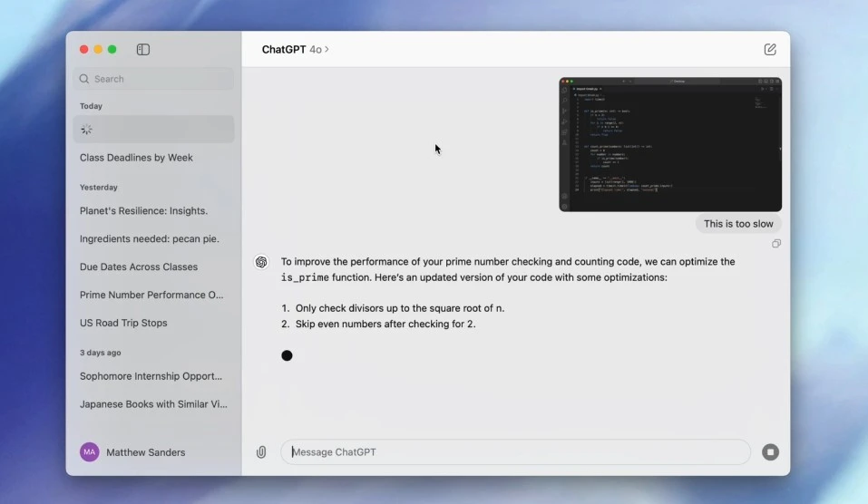Type in the Message ChatGPT field
This screenshot has width=868, height=504.
515,452
